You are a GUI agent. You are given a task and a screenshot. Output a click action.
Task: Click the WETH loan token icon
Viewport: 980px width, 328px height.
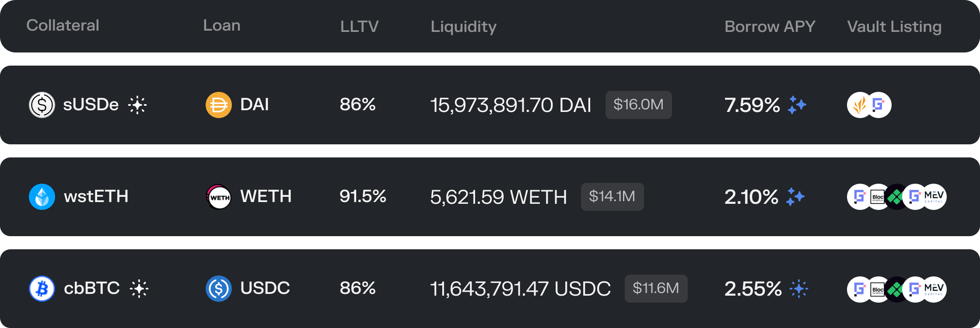(219, 197)
